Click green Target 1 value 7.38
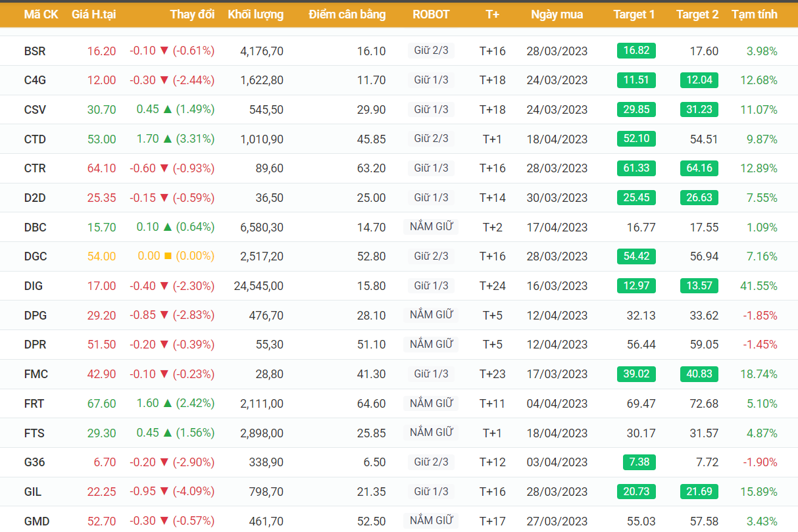The width and height of the screenshot is (798, 532). coord(639,462)
